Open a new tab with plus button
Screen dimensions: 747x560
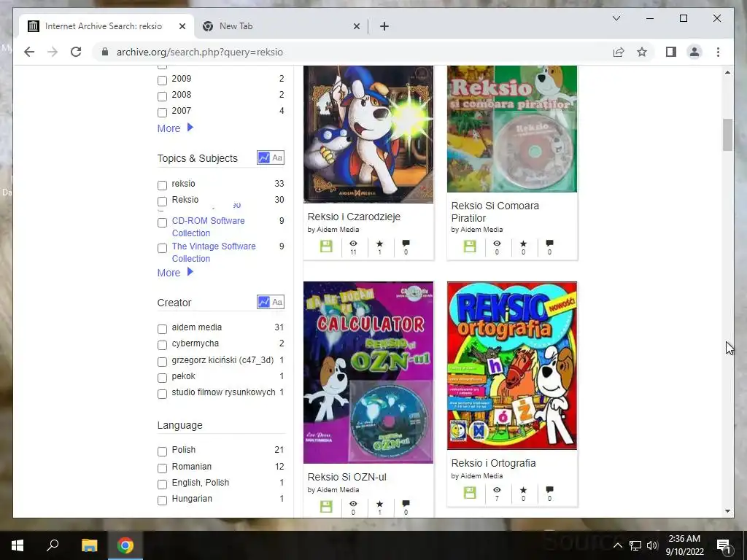point(384,26)
